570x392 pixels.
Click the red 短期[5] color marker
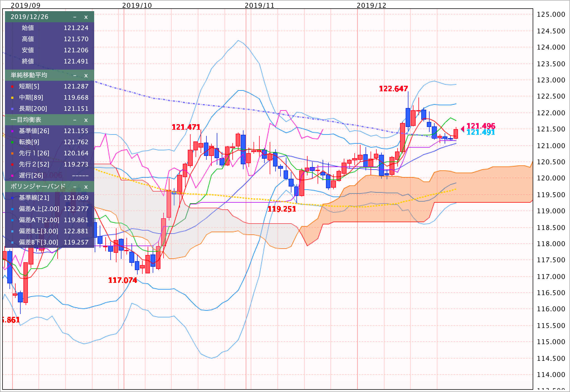12,87
